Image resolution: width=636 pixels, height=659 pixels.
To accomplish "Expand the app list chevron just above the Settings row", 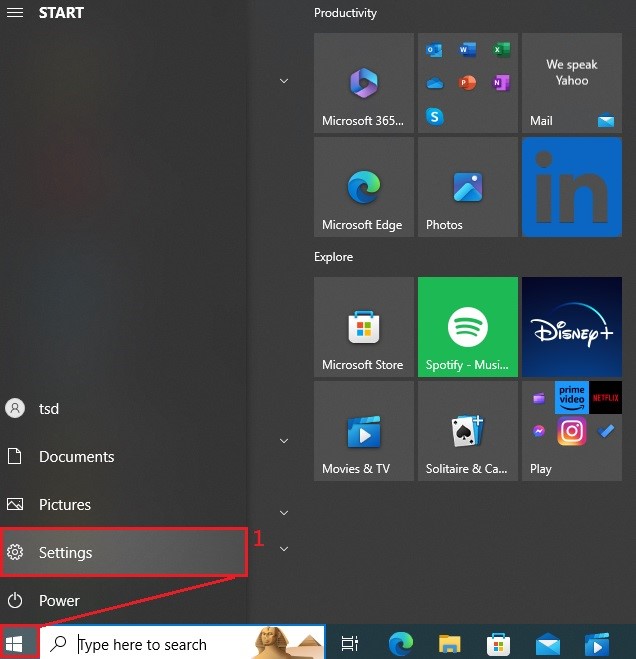I will 284,512.
